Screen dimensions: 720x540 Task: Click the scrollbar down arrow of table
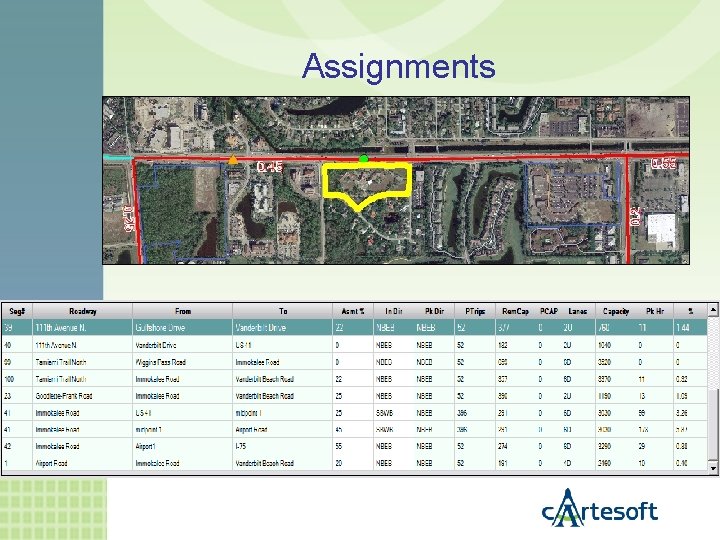click(713, 468)
